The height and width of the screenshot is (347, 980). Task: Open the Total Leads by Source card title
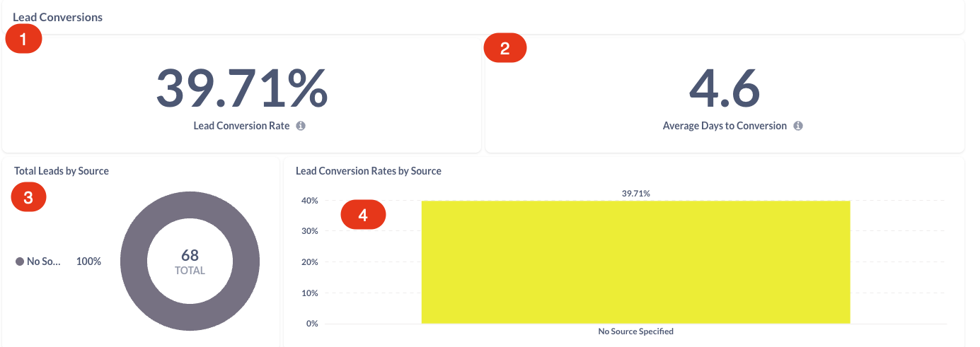pos(62,170)
